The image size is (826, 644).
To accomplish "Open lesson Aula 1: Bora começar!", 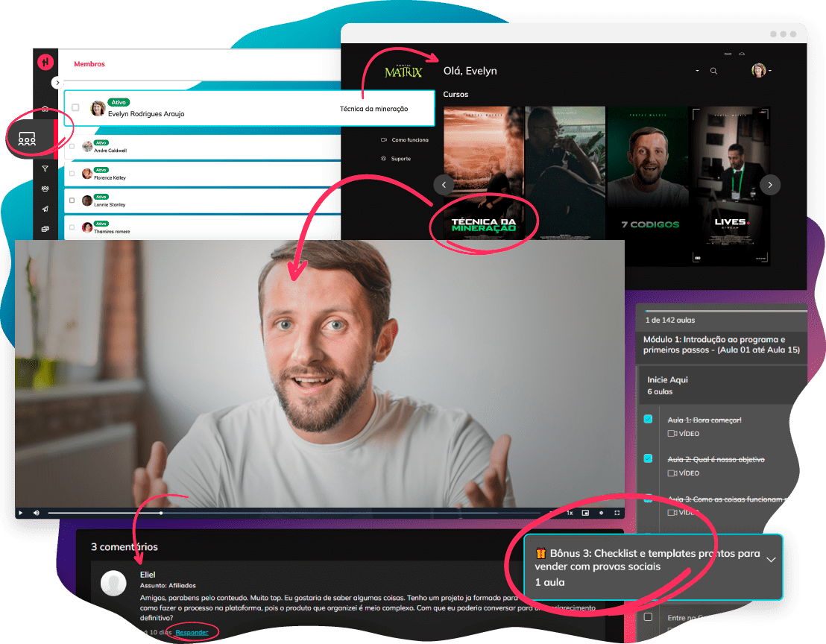I will pyautogui.click(x=704, y=420).
